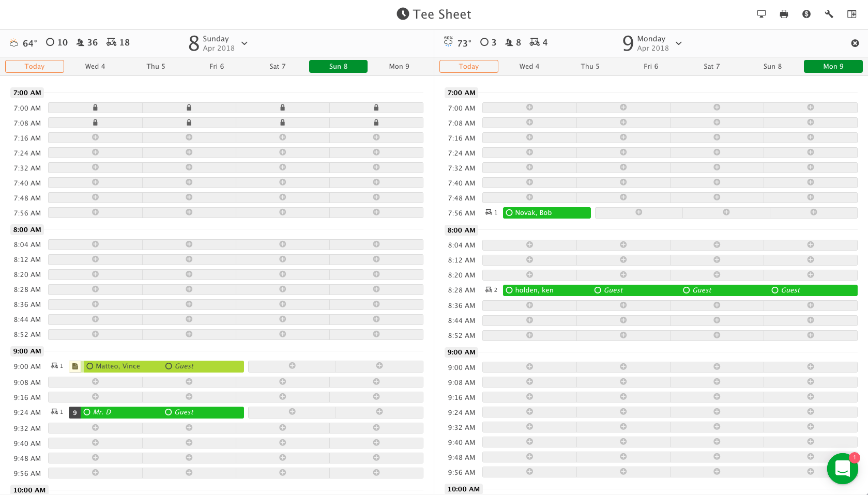Open the note icon on Matteo, Vince booking
The height and width of the screenshot is (495, 868).
coord(75,366)
